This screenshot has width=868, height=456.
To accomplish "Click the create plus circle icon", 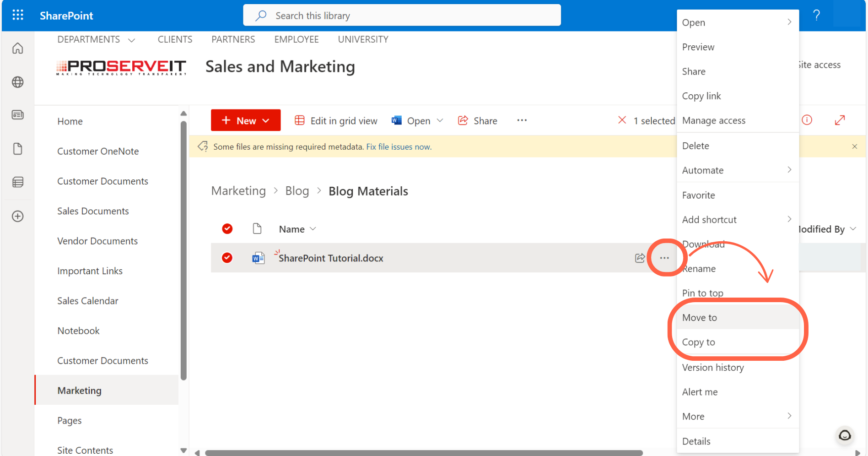I will [18, 216].
